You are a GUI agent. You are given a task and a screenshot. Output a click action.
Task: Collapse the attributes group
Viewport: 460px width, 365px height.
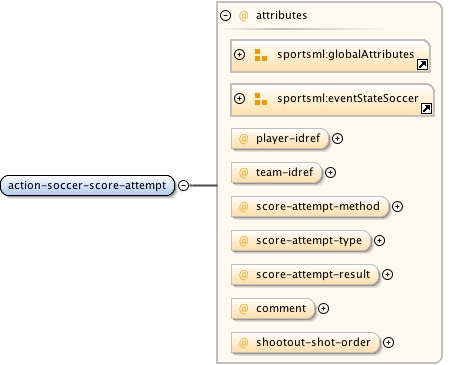[x=225, y=15]
